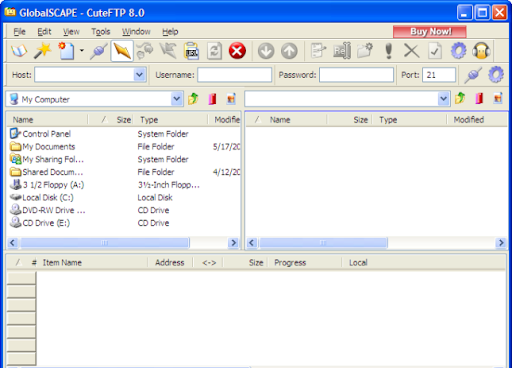This screenshot has height=368, width=512.
Task: Click the Edit file toolbar icon
Action: point(318,51)
